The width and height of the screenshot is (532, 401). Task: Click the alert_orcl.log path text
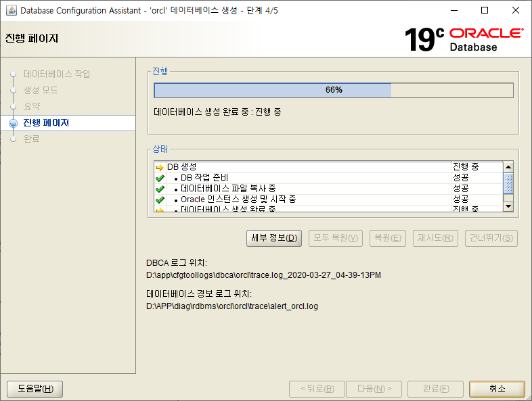(x=232, y=306)
